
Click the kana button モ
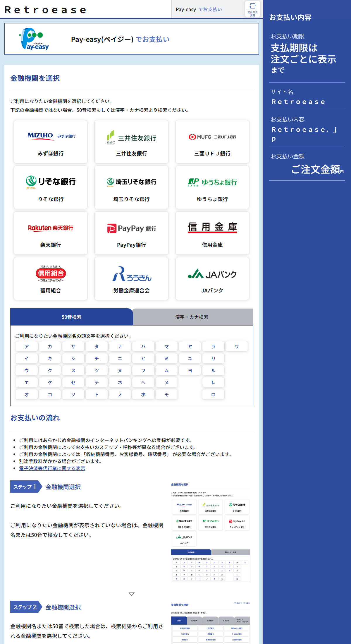click(167, 394)
